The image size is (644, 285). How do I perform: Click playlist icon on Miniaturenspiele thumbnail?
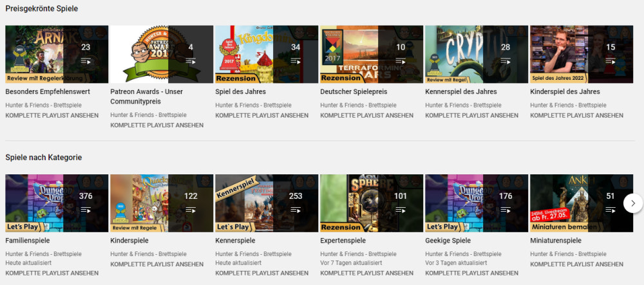tap(611, 210)
